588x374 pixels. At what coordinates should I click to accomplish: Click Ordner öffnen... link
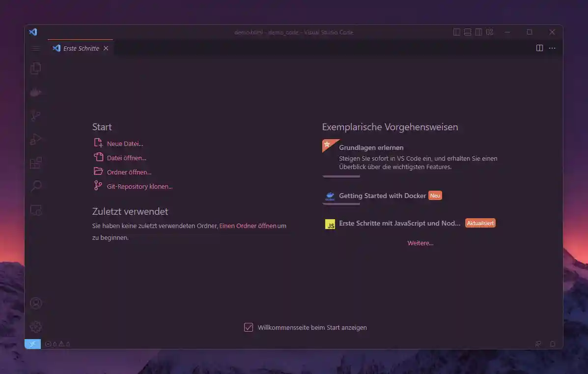click(x=129, y=172)
